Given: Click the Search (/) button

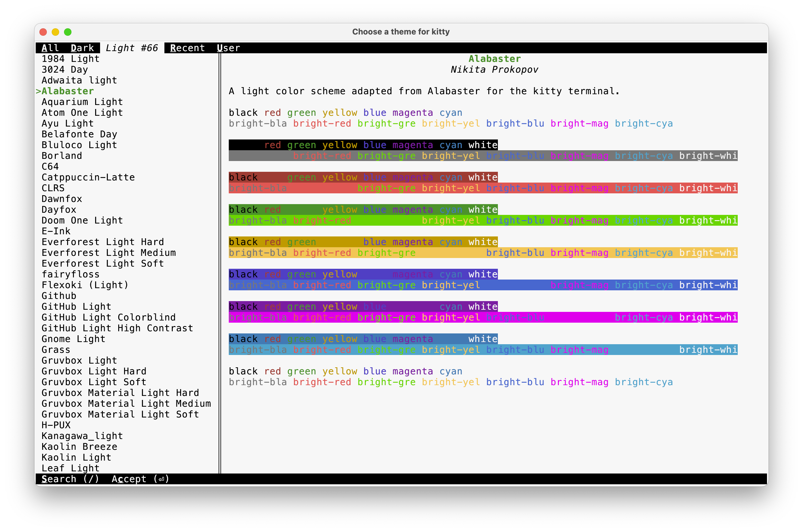Looking at the screenshot, I should click(70, 479).
